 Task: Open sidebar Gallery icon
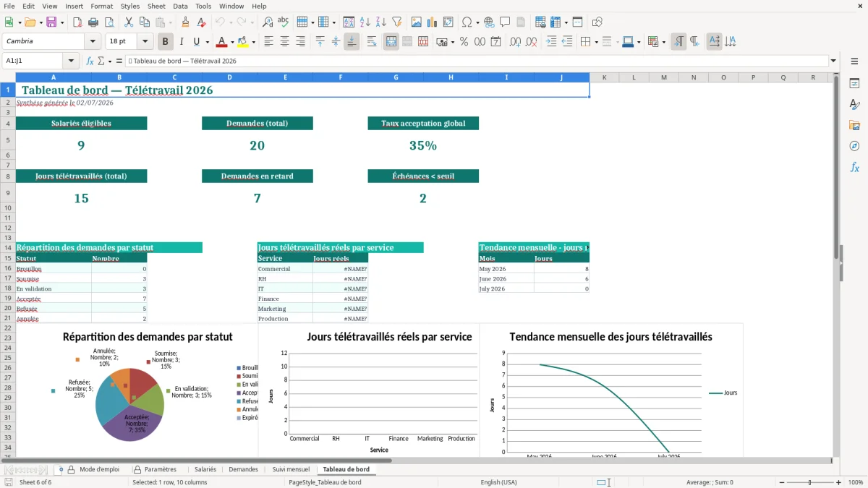[x=854, y=126]
